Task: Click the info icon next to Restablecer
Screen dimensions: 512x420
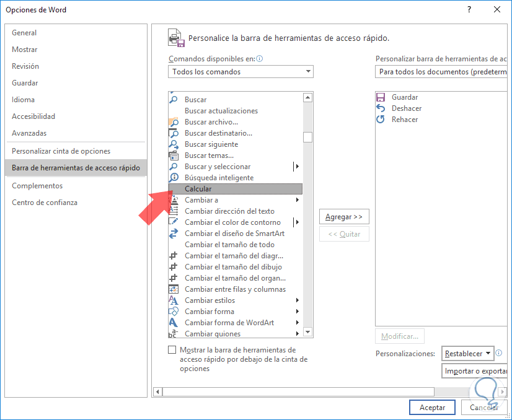Action: (x=498, y=352)
